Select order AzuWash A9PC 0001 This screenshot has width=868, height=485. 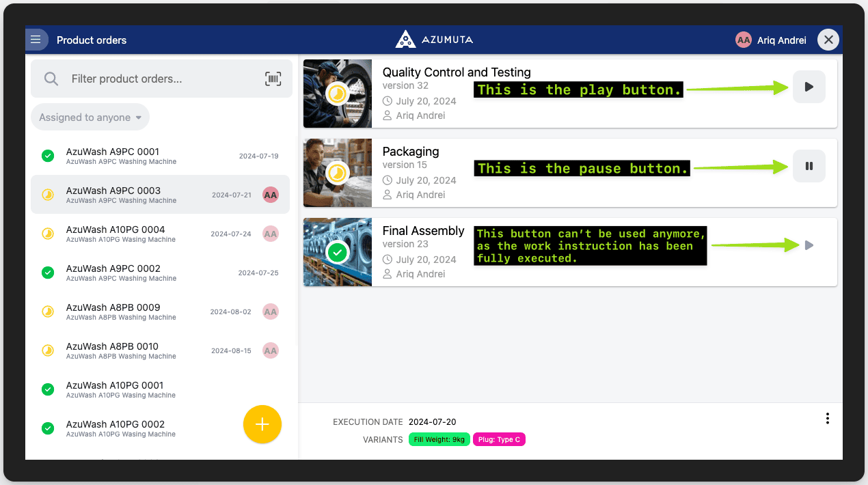pos(113,156)
